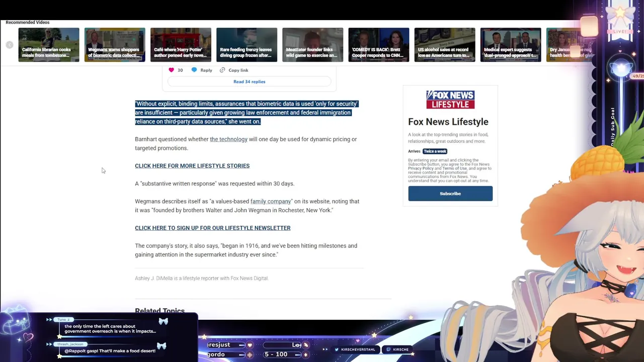Image resolution: width=644 pixels, height=362 pixels.
Task: Click chat message from Tune_z in overlay
Action: coord(110,329)
